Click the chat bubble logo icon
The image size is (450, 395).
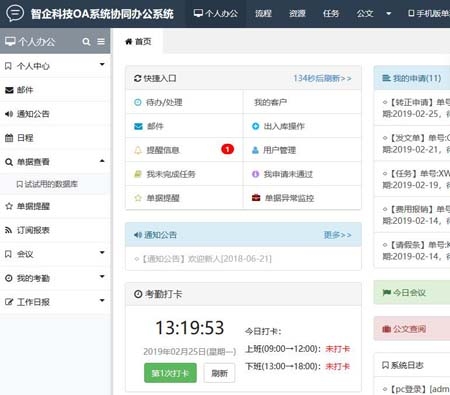click(15, 13)
